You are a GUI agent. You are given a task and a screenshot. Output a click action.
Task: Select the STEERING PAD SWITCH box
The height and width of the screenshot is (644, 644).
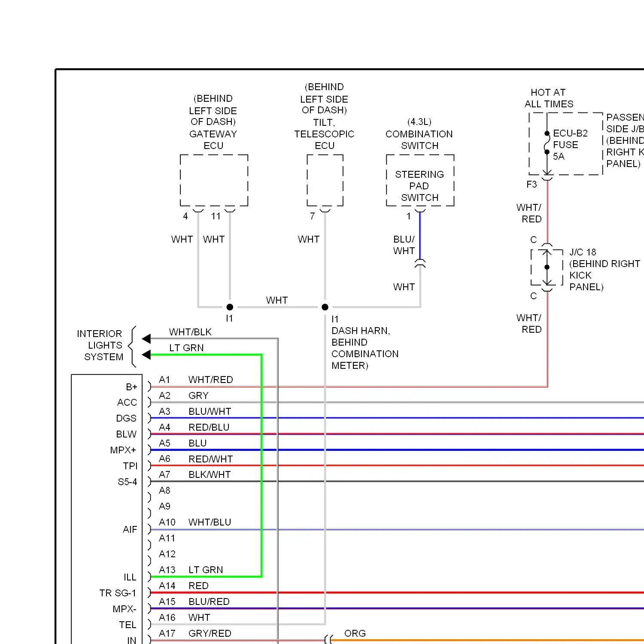pos(420,180)
